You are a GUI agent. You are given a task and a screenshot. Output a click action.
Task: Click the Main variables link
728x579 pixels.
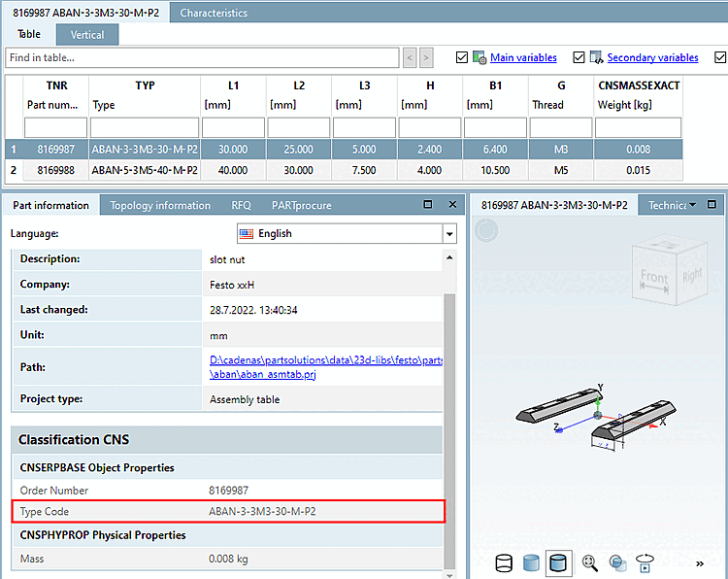tap(523, 57)
